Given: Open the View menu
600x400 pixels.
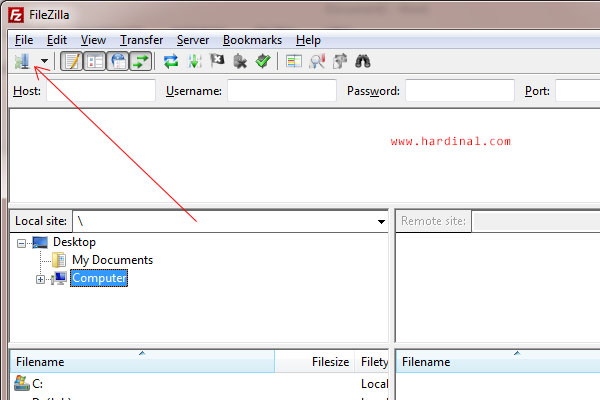Looking at the screenshot, I should pos(93,40).
